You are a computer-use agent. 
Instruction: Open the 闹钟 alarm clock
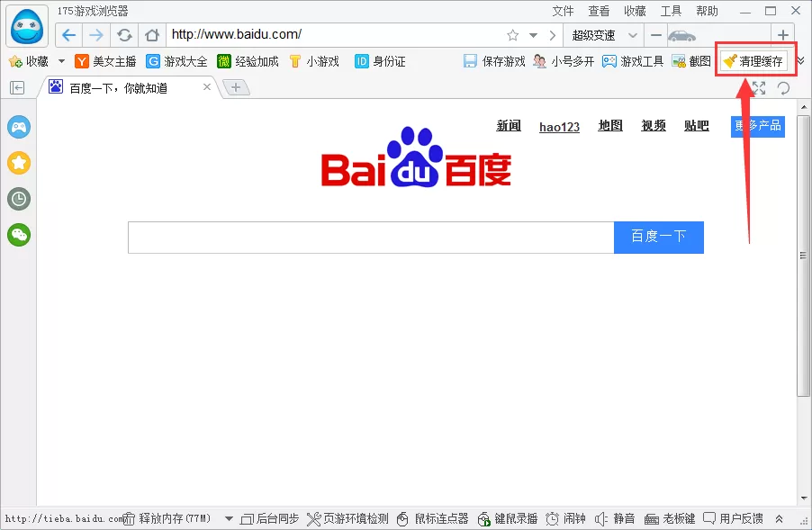[566, 518]
